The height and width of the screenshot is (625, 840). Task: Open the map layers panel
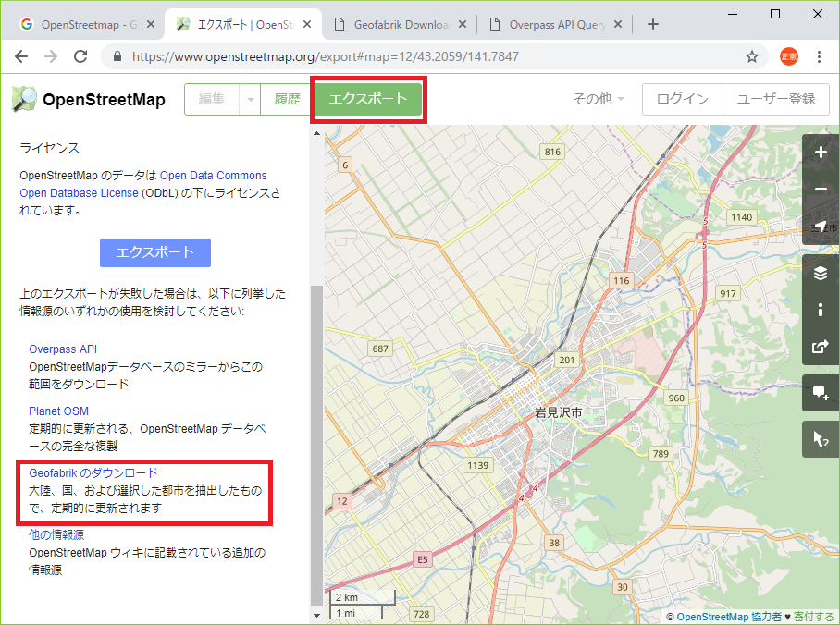(821, 273)
